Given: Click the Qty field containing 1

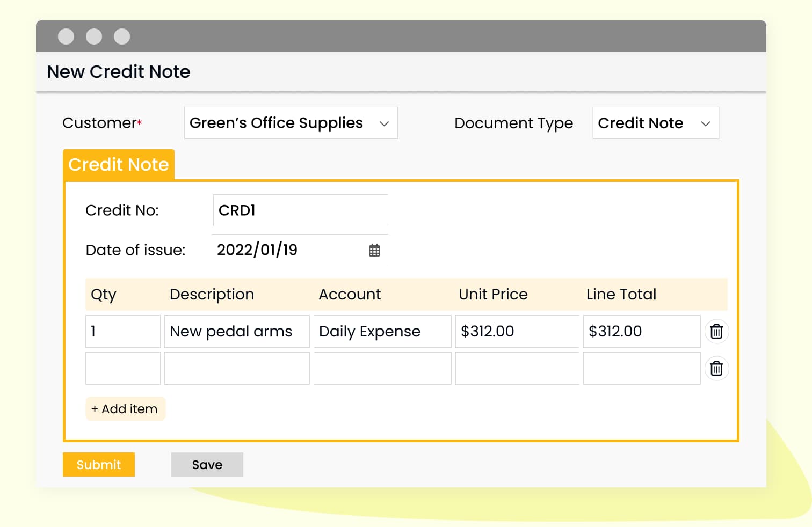Looking at the screenshot, I should pyautogui.click(x=122, y=332).
